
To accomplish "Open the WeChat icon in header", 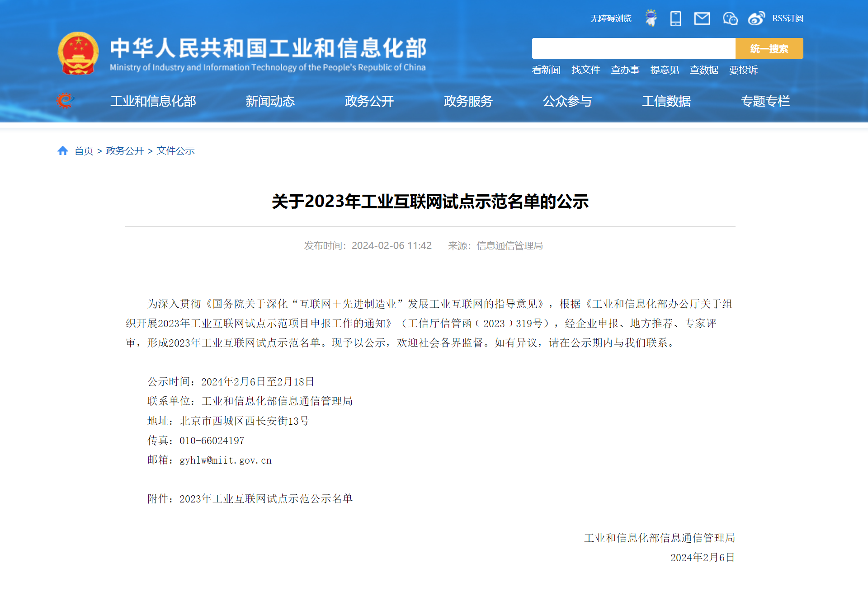I will tap(730, 19).
